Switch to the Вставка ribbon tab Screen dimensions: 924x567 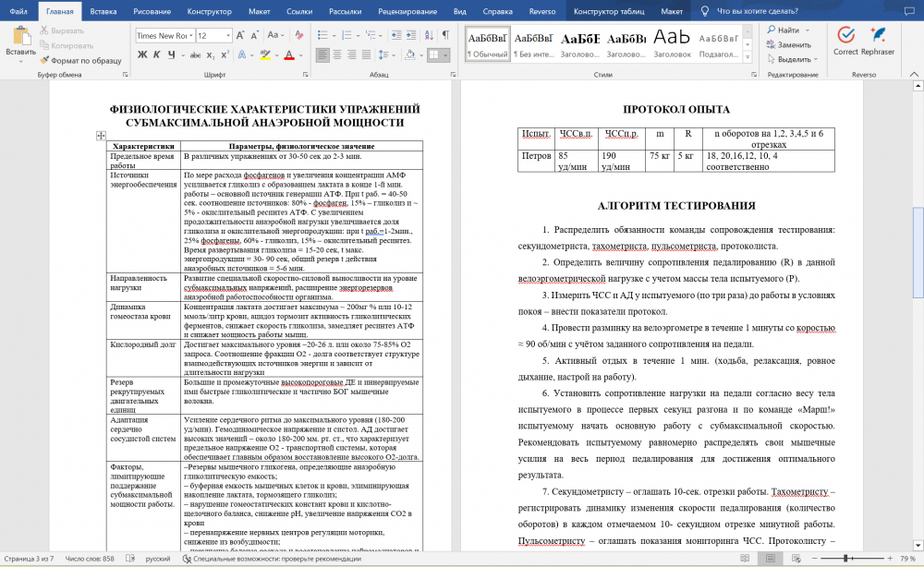(103, 11)
